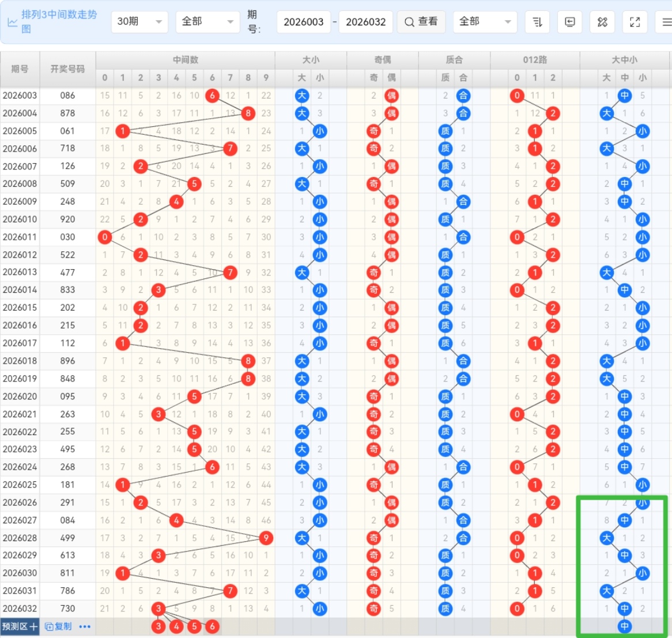Click the 复制 copy button
The height and width of the screenshot is (638, 672).
tap(58, 626)
